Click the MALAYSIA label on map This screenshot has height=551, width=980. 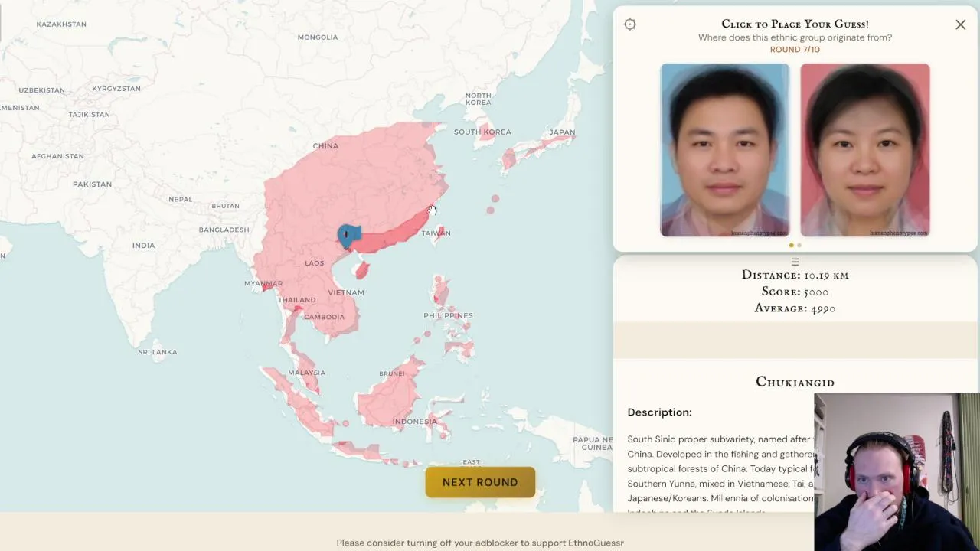click(x=306, y=373)
